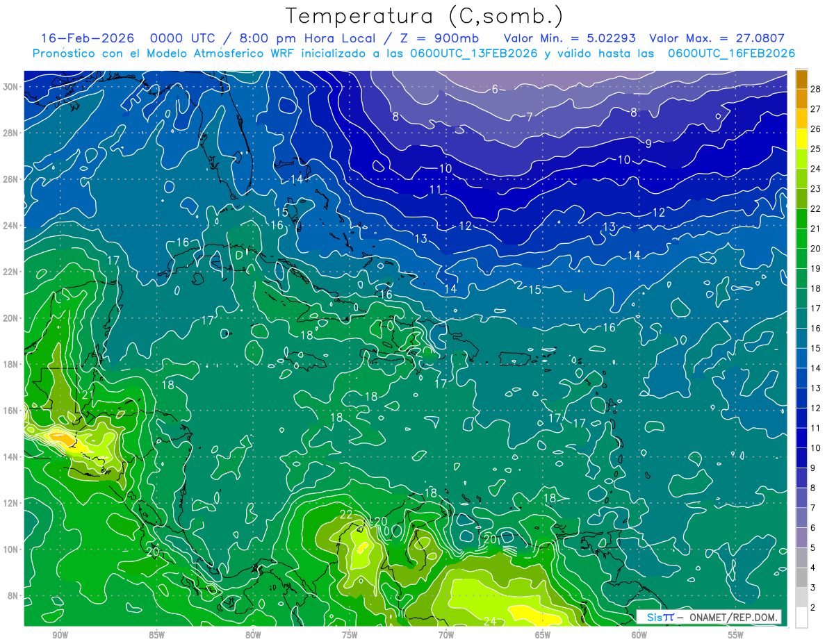Pick the mauve colorbar swatch between 5 and 6
Viewport: 834px width, 644px height.
tap(801, 538)
